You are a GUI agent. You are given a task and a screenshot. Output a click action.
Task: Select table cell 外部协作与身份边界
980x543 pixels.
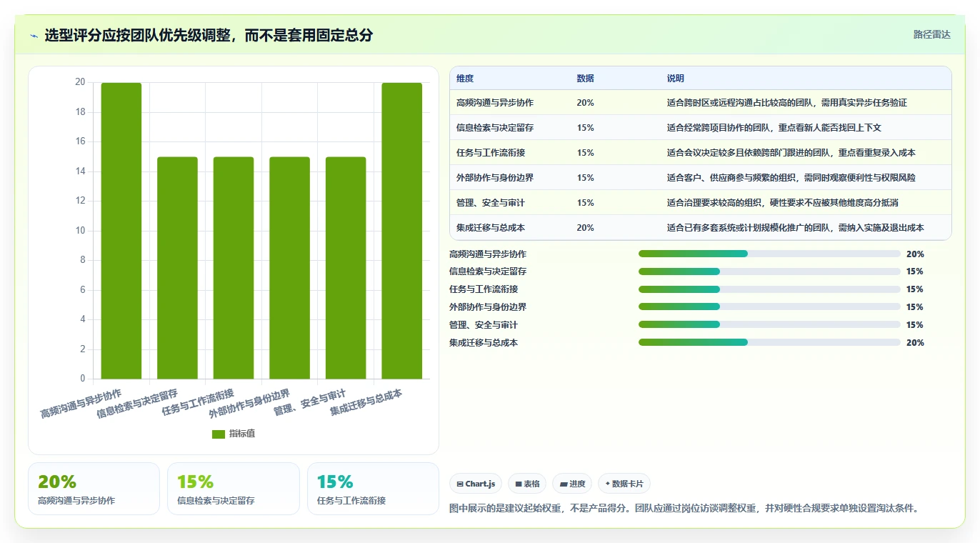(x=495, y=178)
